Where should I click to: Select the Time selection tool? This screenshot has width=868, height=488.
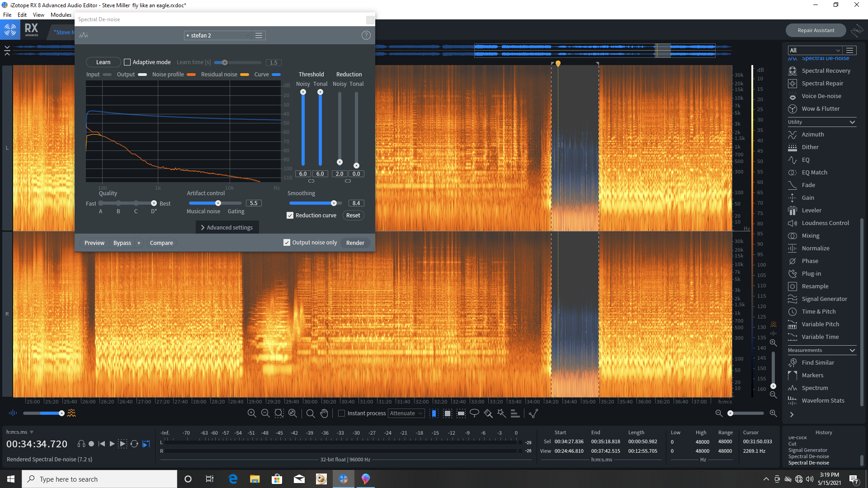click(434, 413)
